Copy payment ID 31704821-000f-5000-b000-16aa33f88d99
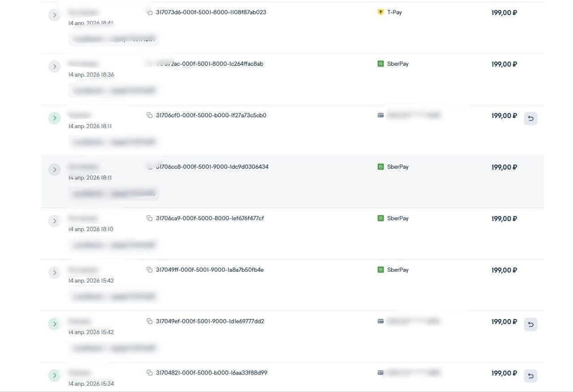The height and width of the screenshot is (392, 573). (150, 373)
